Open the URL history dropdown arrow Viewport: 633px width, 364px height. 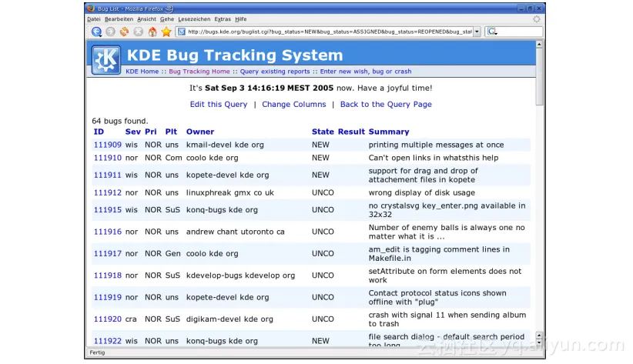coord(477,32)
